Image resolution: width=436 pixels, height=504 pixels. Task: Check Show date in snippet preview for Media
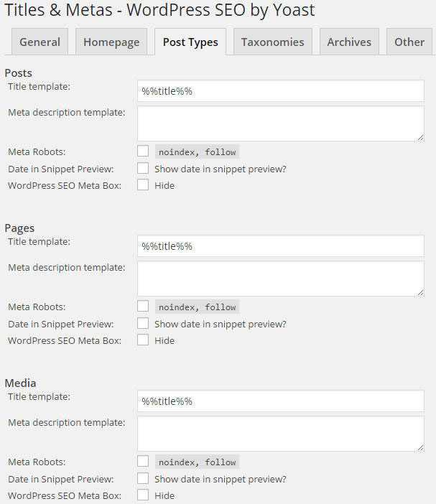point(143,479)
